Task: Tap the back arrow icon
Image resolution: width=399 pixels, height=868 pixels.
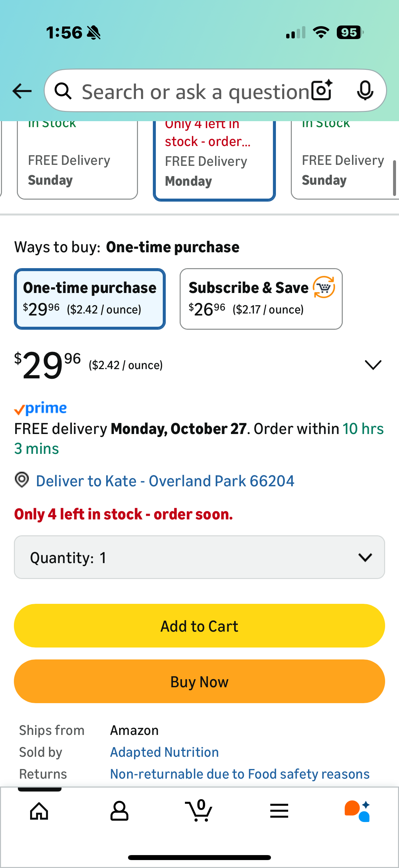Action: click(x=22, y=91)
